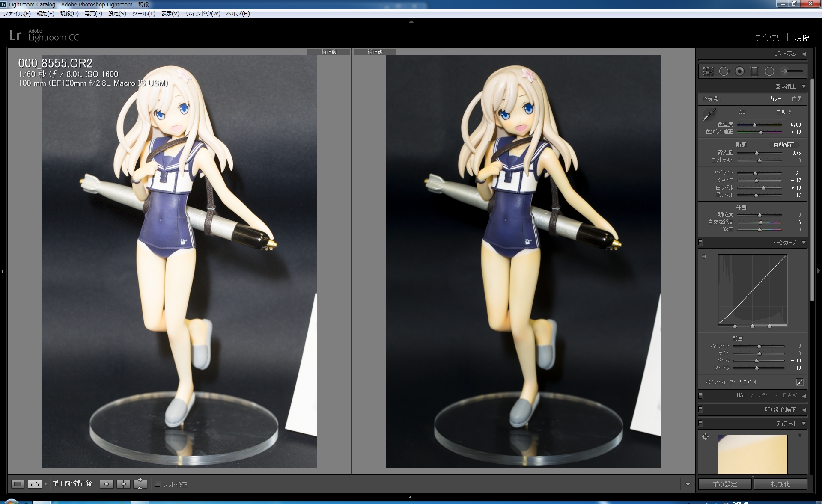Click the edit point curve icon

coord(799,382)
